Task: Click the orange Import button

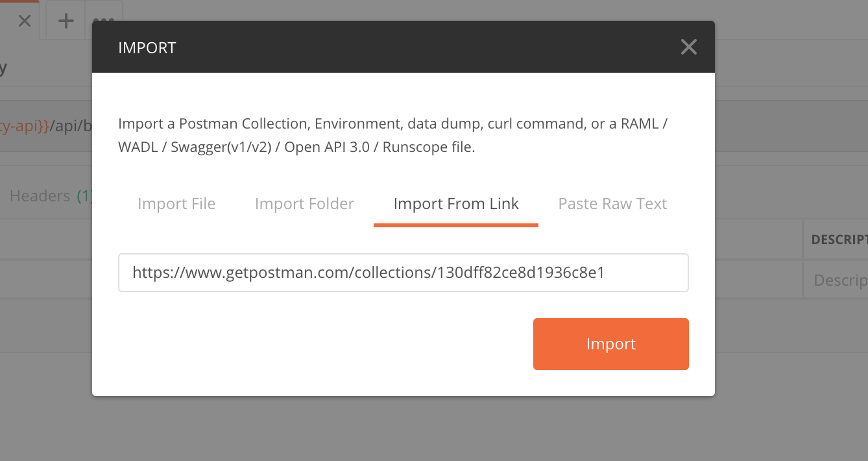Action: tap(610, 343)
